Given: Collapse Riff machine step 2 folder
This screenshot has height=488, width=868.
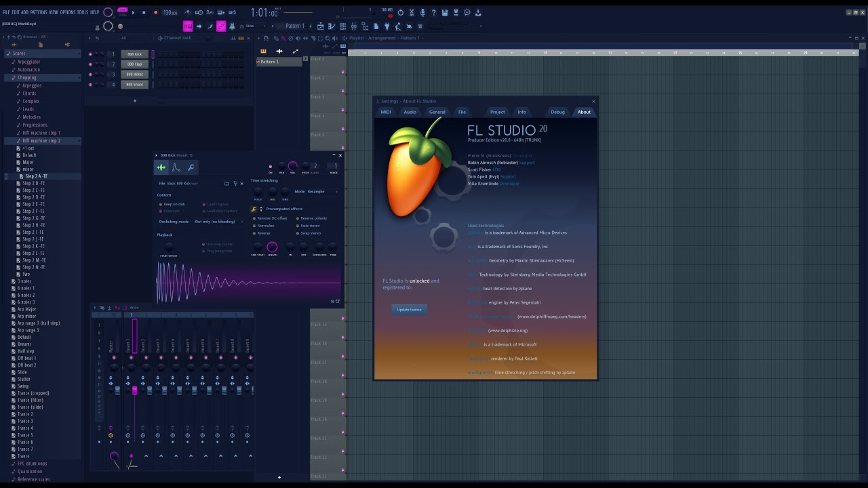Looking at the screenshot, I should tap(41, 140).
